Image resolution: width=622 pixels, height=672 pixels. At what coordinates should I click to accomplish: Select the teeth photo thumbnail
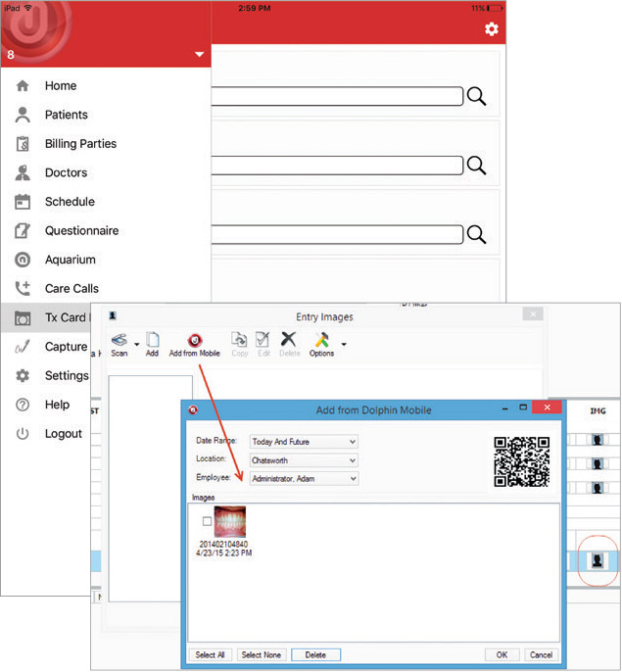230,521
